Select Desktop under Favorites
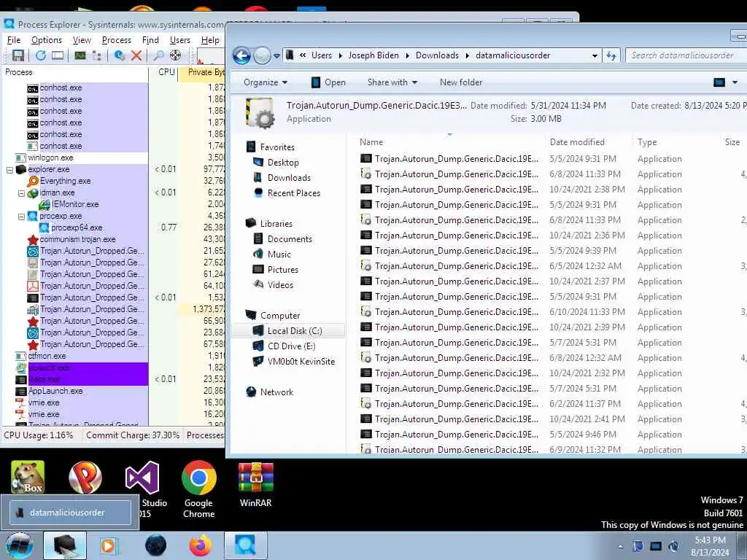 [283, 163]
